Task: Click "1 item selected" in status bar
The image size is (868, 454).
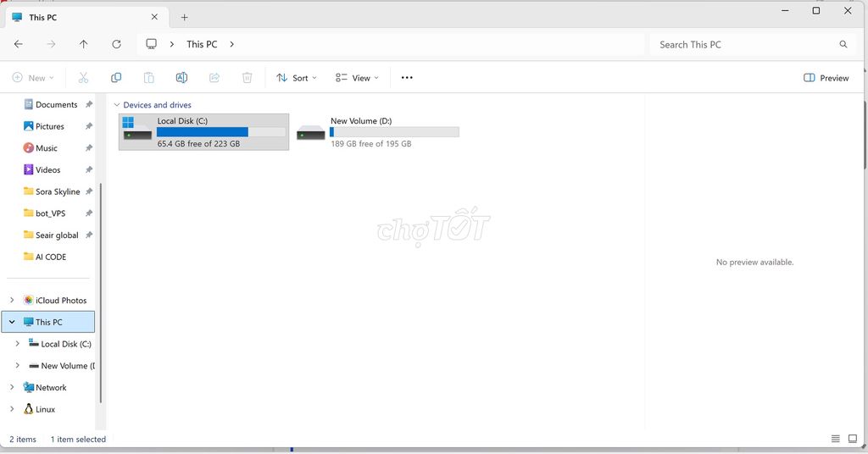Action: pyautogui.click(x=78, y=439)
